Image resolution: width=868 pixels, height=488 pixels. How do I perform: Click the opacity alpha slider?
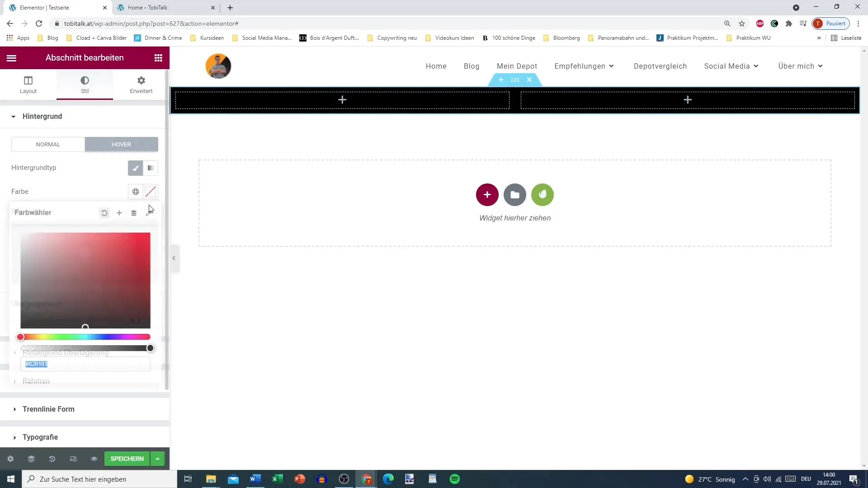coord(85,348)
